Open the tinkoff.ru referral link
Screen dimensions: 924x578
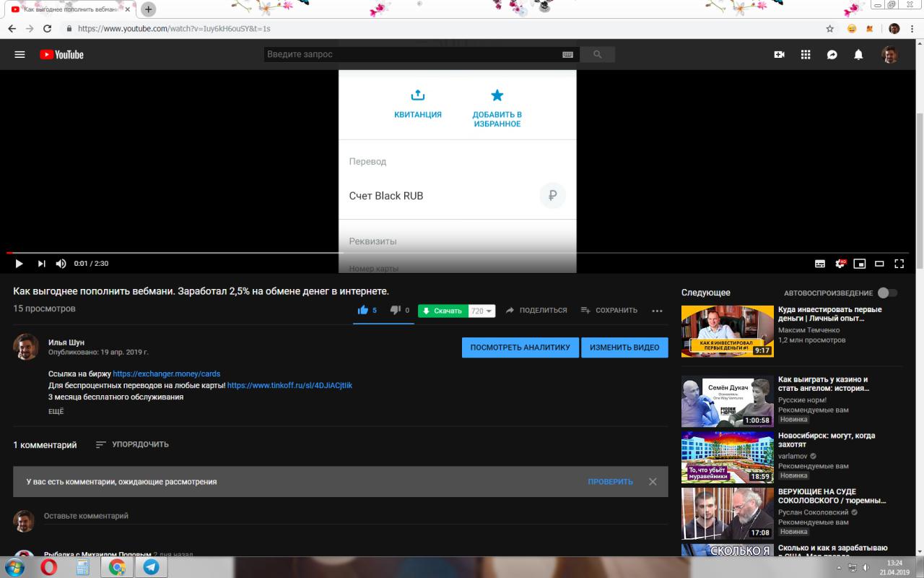point(289,385)
